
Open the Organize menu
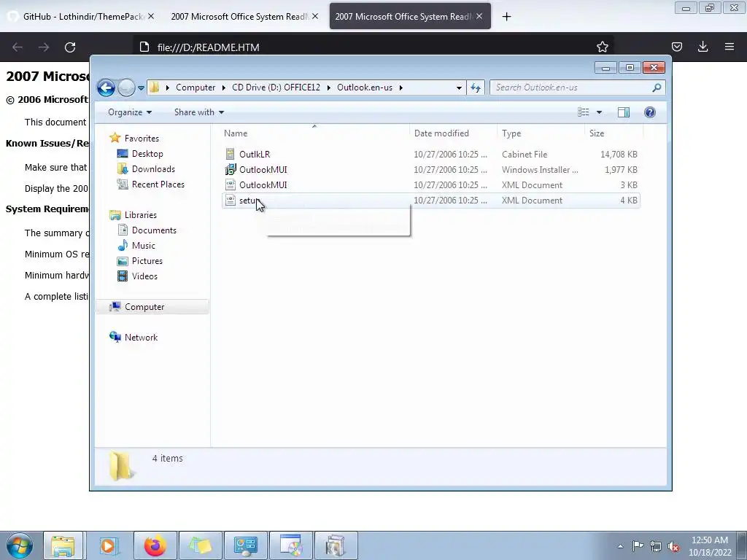[130, 112]
